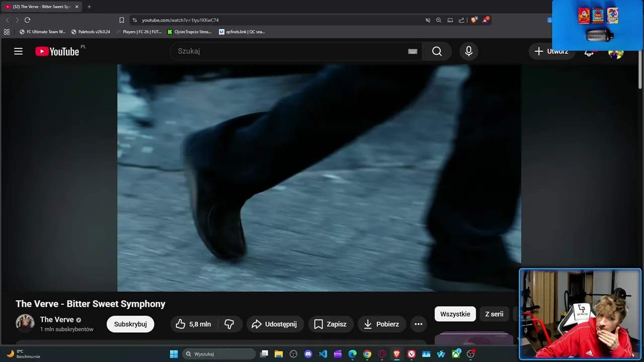Open Visual Studio Code from the taskbar

(323, 354)
